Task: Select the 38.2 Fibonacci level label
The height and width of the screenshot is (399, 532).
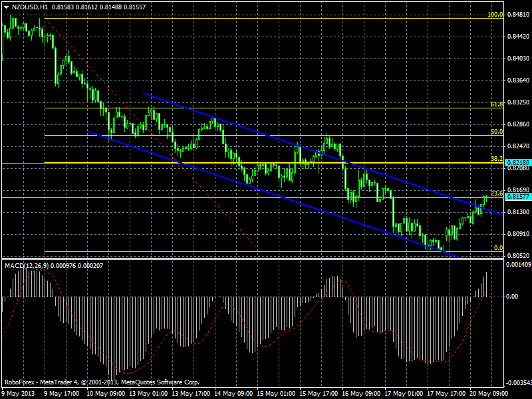Action: [x=497, y=159]
